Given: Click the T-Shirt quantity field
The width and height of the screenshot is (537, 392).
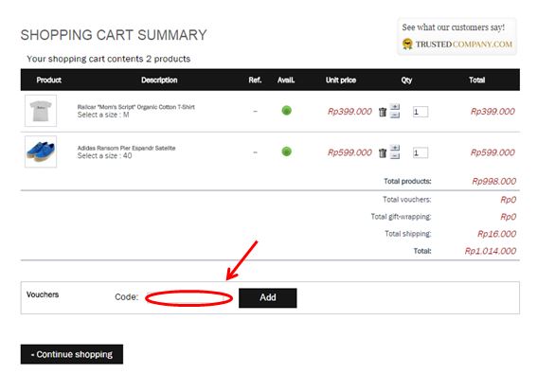Looking at the screenshot, I should (421, 112).
